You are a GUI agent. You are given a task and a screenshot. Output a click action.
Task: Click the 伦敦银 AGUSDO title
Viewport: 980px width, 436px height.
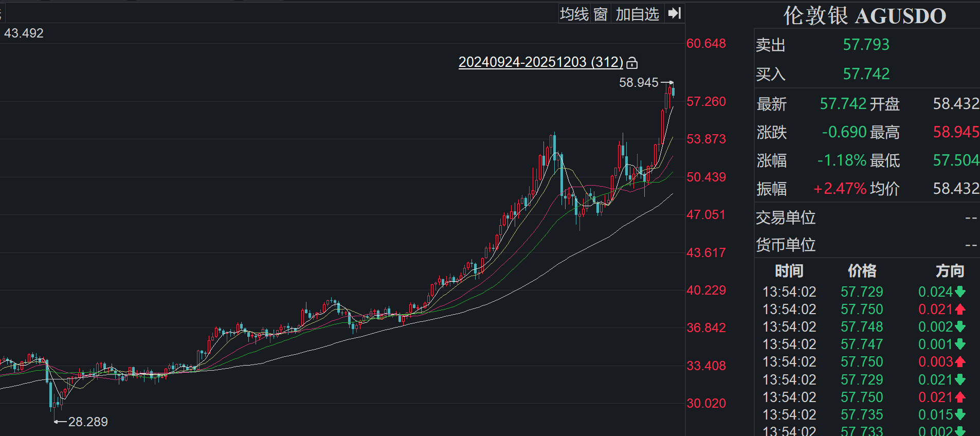tap(864, 16)
